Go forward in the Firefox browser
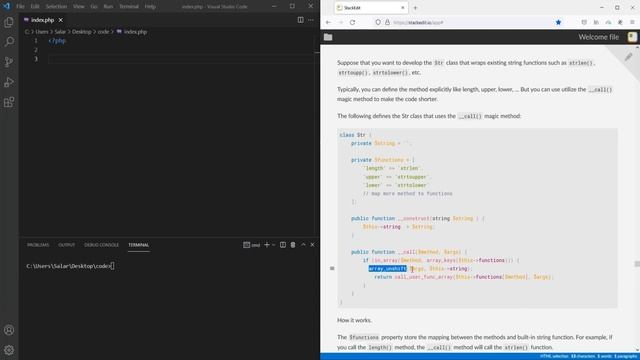 [x=340, y=22]
